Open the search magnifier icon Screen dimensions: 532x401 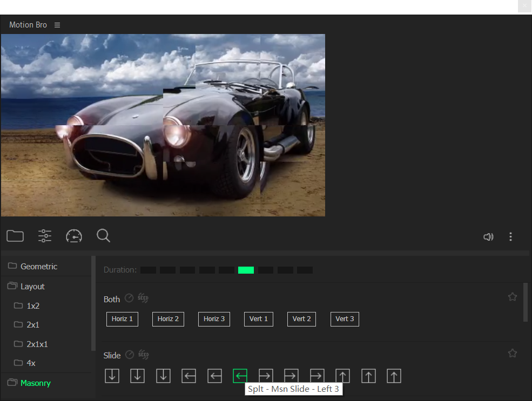pyautogui.click(x=103, y=236)
